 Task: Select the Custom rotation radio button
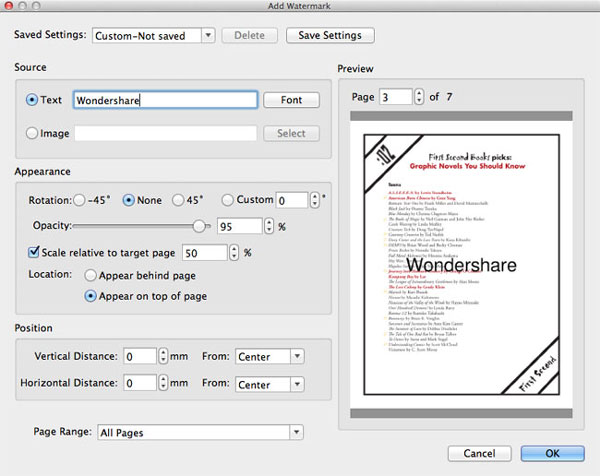227,200
